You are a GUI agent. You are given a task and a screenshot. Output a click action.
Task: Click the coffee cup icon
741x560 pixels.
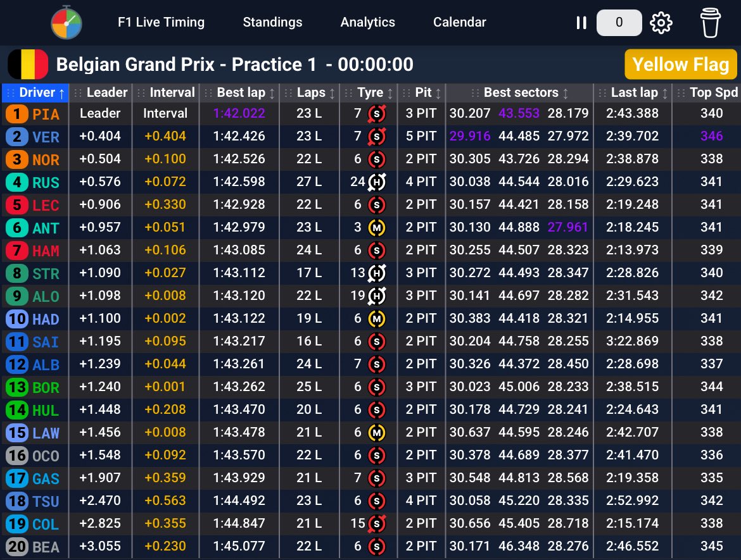(x=711, y=23)
